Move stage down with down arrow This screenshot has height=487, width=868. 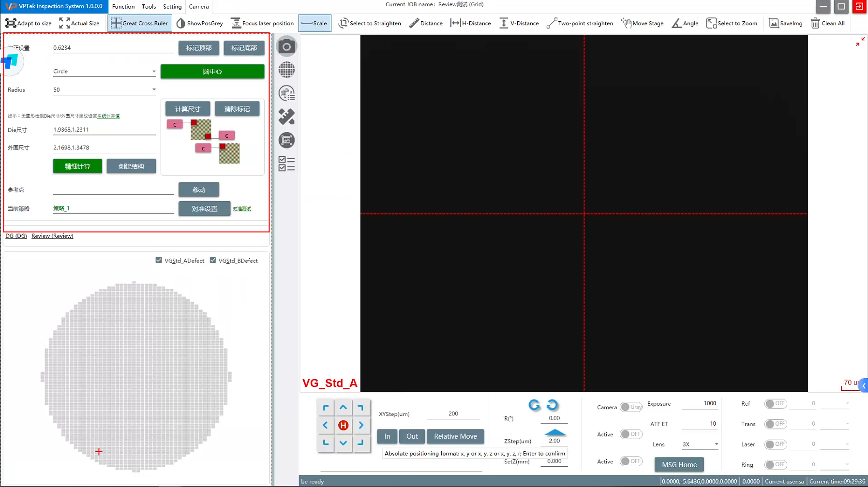click(x=343, y=443)
